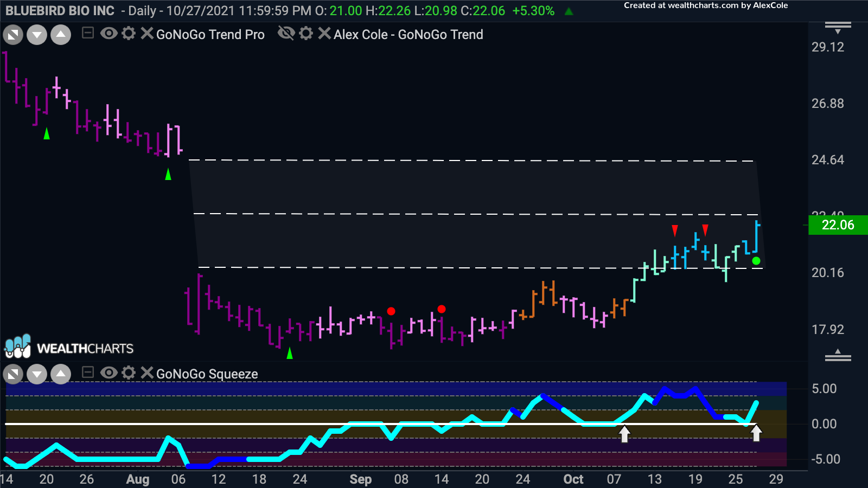Viewport: 868px width, 488px height.
Task: Remove the GoNoGo Squeeze indicator
Action: click(x=146, y=373)
